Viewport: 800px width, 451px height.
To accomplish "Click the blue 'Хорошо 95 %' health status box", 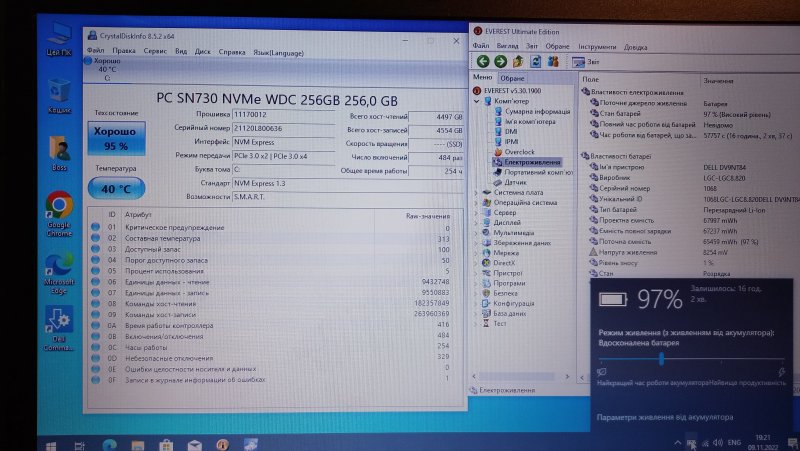I will point(117,137).
